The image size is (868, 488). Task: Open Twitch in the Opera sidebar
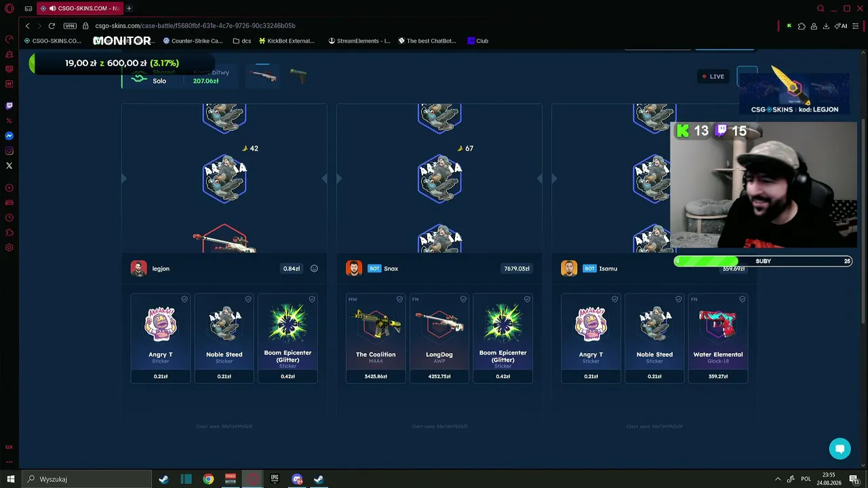pyautogui.click(x=9, y=106)
